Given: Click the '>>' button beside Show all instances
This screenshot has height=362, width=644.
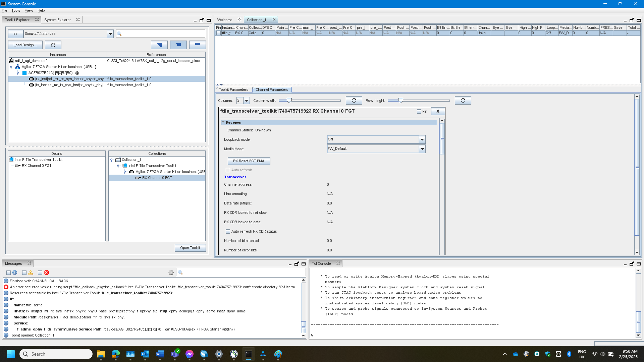Looking at the screenshot, I should (15, 34).
